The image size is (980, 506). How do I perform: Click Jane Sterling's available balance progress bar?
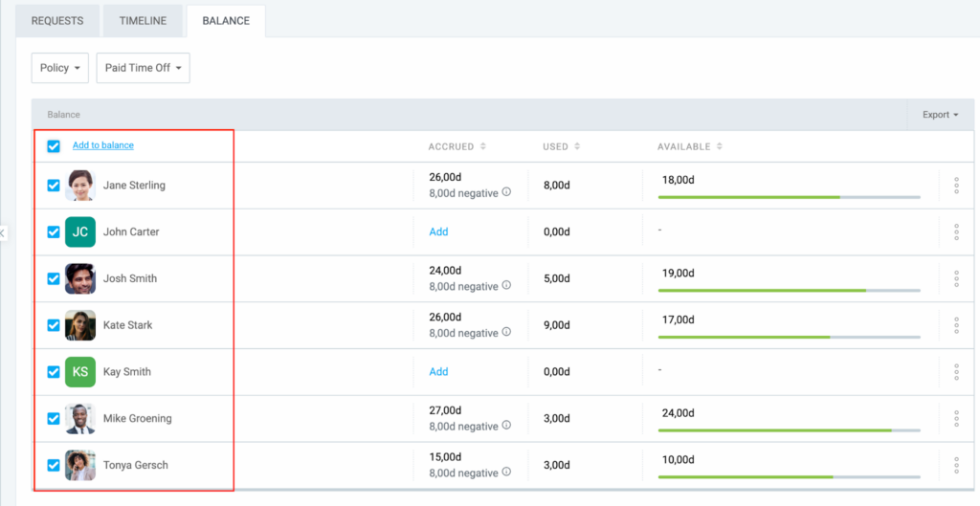pyautogui.click(x=789, y=197)
